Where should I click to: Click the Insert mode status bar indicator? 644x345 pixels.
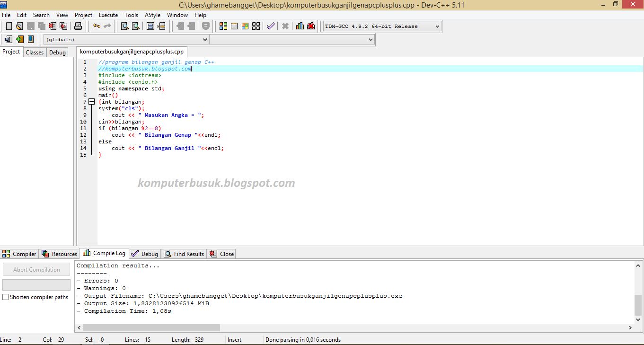coord(234,340)
